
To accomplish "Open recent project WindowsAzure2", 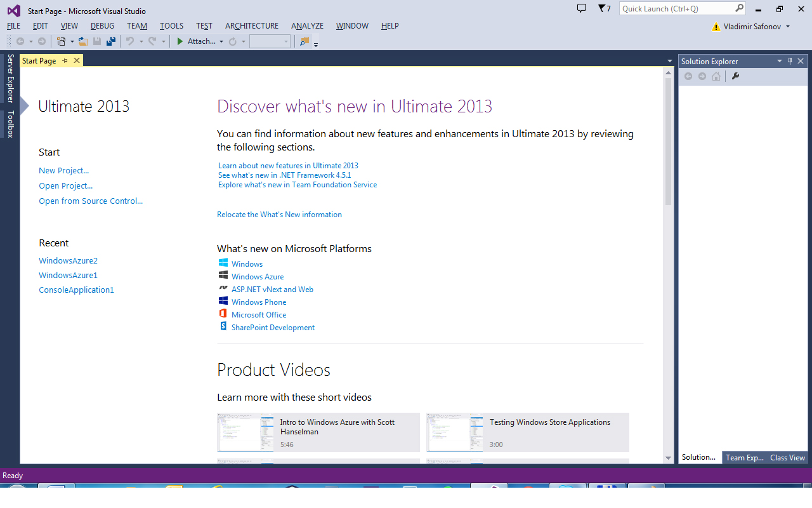I will click(68, 260).
